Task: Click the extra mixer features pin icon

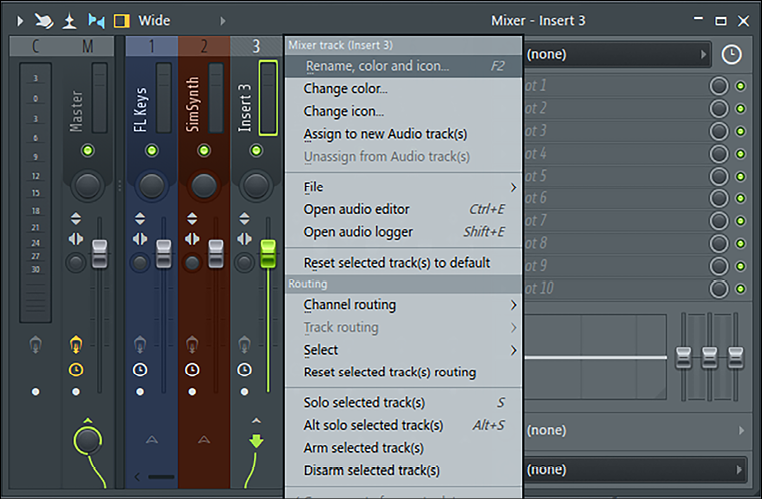Action: point(70,21)
